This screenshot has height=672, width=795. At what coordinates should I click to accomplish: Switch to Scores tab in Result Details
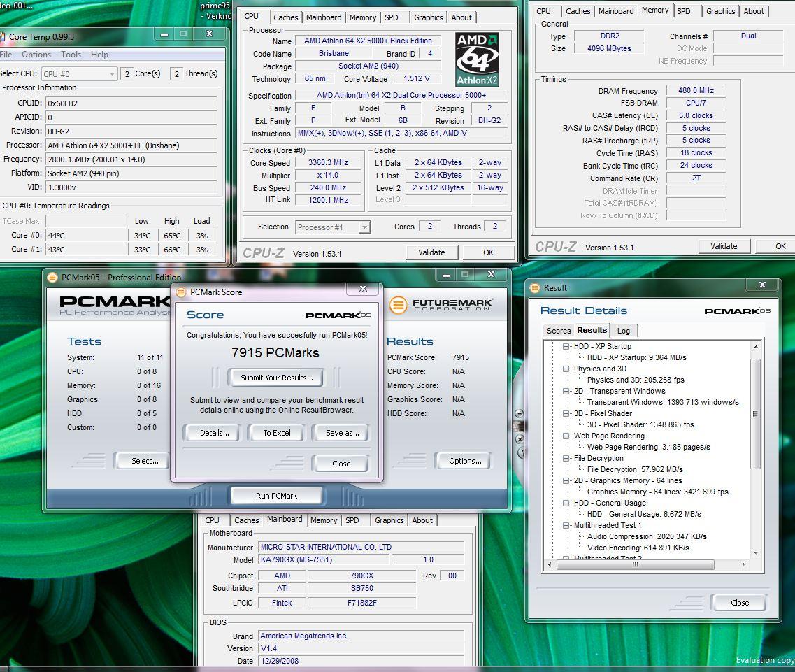coord(559,331)
